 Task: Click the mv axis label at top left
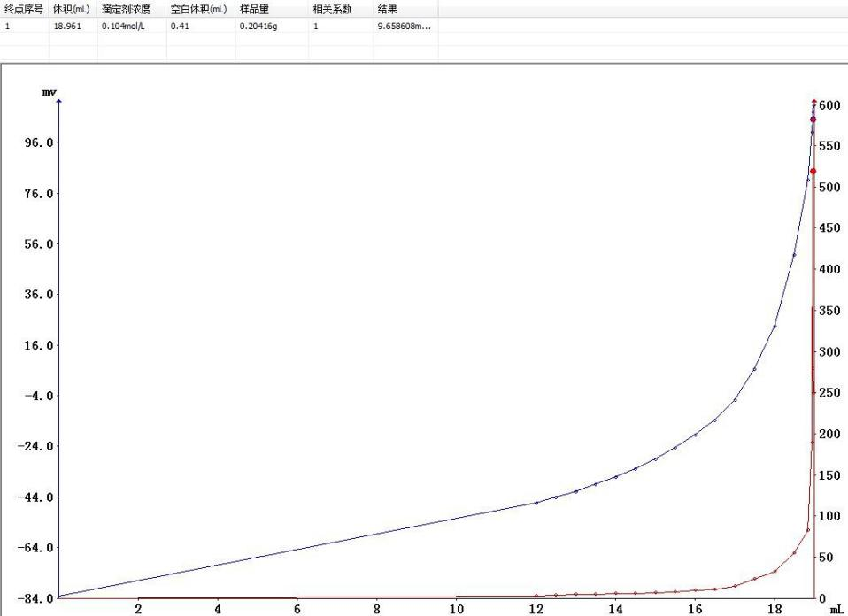[x=48, y=92]
